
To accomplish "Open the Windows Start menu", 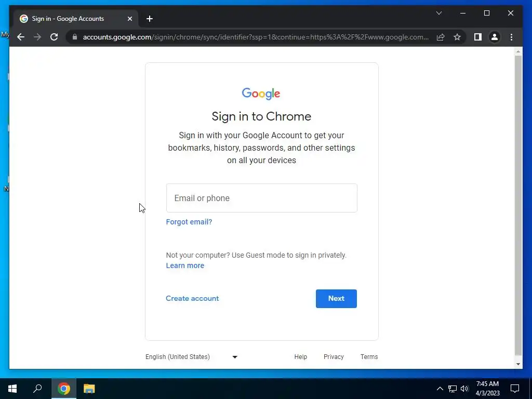I will point(12,389).
